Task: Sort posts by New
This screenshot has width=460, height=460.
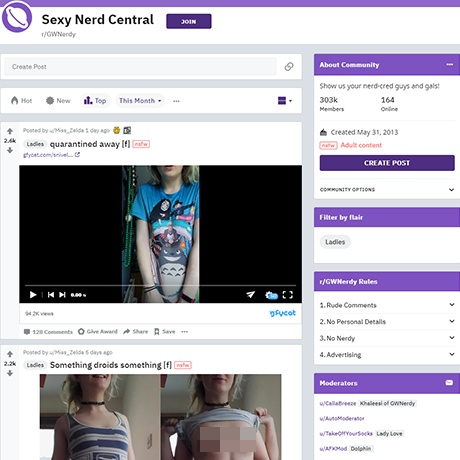Action: coord(58,101)
